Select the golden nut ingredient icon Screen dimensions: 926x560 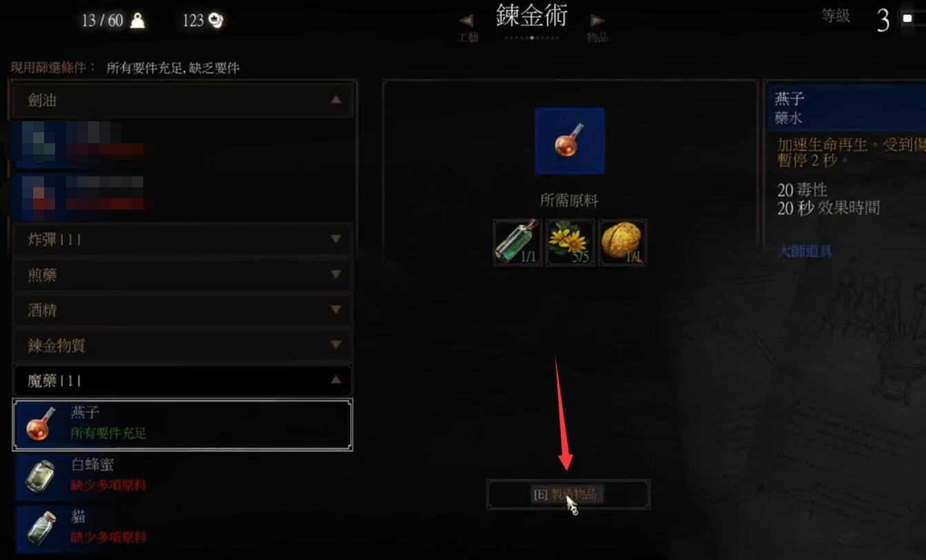click(x=623, y=242)
